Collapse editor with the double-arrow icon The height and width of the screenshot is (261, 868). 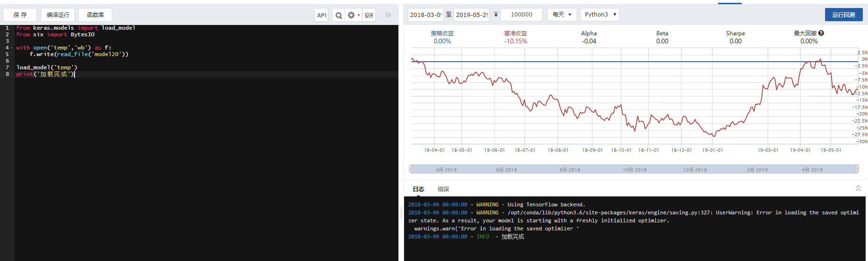(388, 15)
